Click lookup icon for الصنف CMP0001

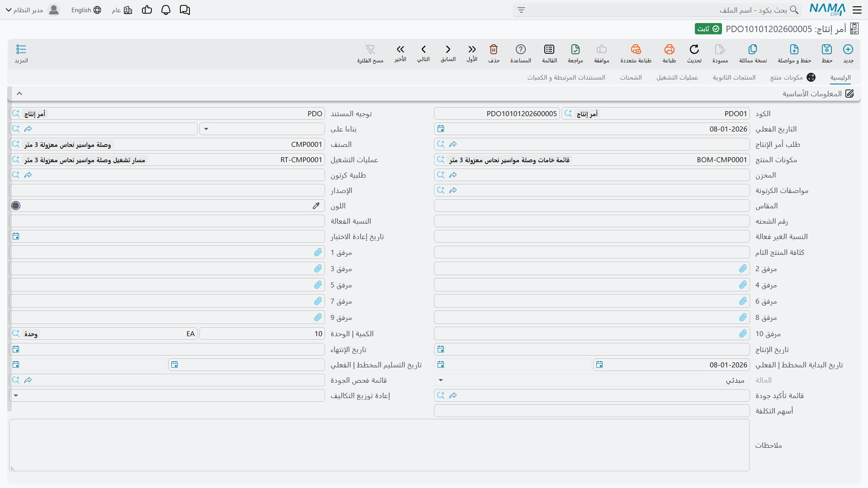[16, 145]
